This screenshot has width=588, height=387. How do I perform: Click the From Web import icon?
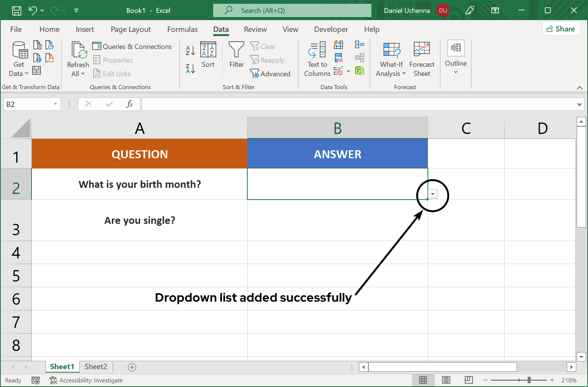(37, 58)
